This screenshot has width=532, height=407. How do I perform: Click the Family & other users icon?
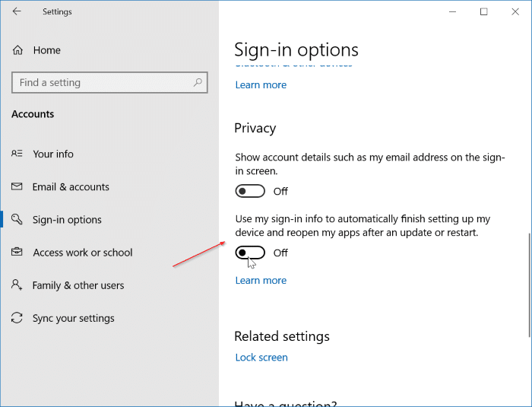coord(17,285)
